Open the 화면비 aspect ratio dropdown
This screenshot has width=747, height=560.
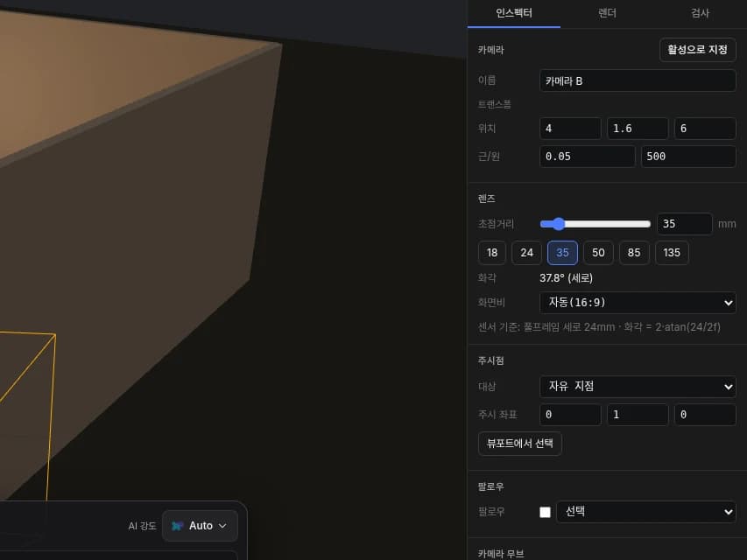[638, 303]
